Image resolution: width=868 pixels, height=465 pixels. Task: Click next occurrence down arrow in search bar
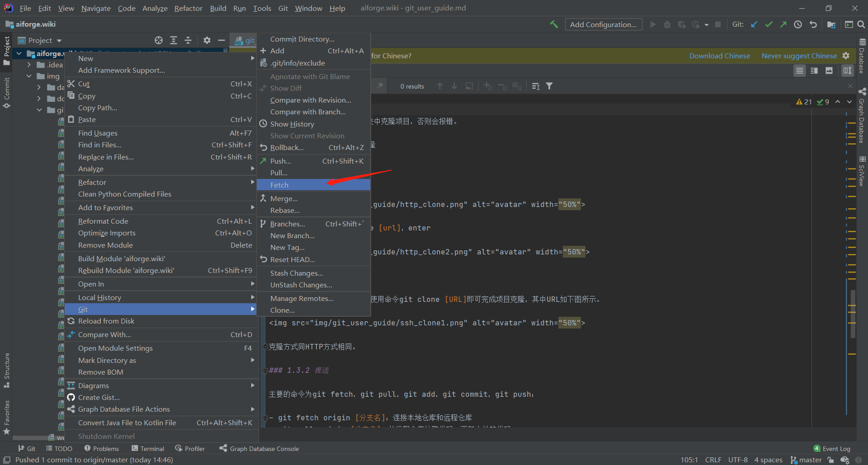click(454, 86)
